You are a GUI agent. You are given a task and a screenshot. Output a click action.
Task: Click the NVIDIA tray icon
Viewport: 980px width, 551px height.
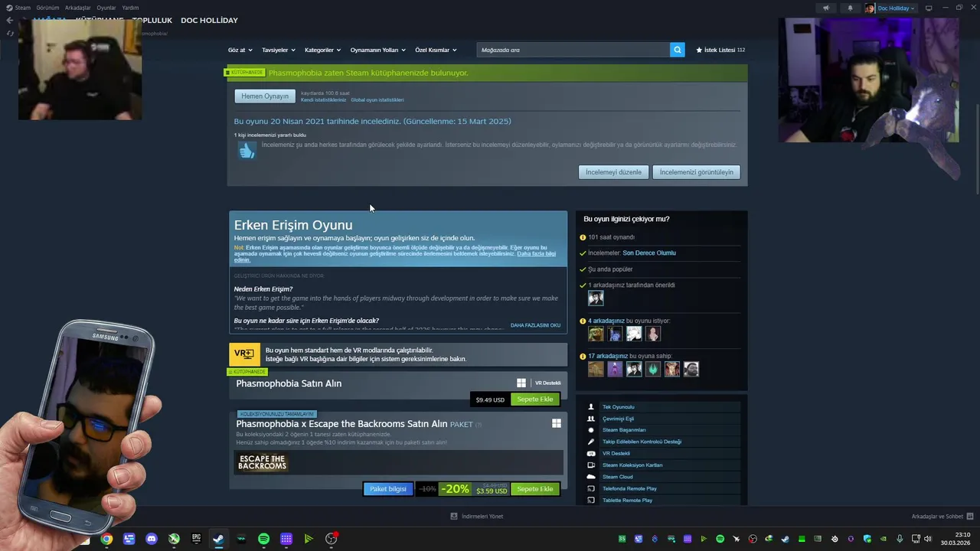point(884,539)
